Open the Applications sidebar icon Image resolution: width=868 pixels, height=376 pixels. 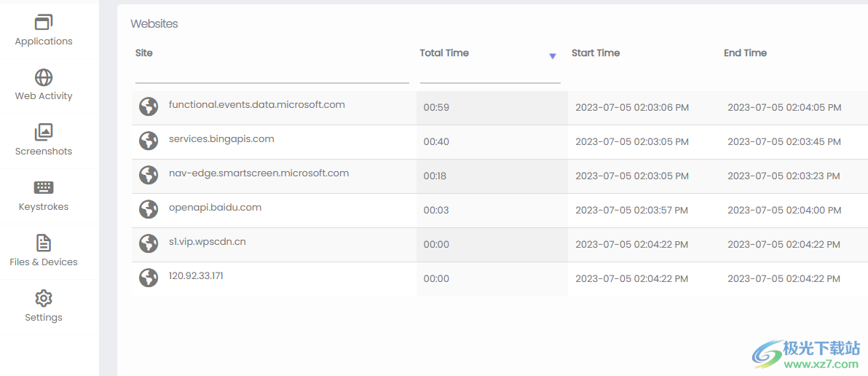pyautogui.click(x=44, y=23)
